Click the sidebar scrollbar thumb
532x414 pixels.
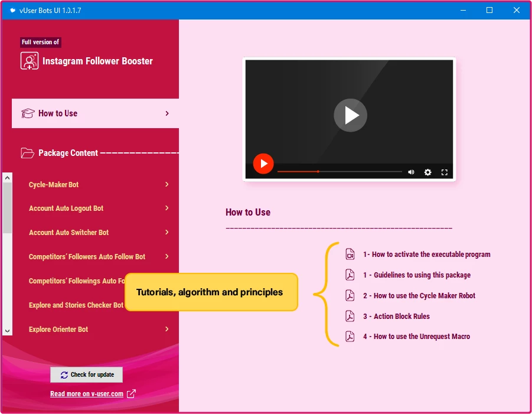click(x=7, y=208)
